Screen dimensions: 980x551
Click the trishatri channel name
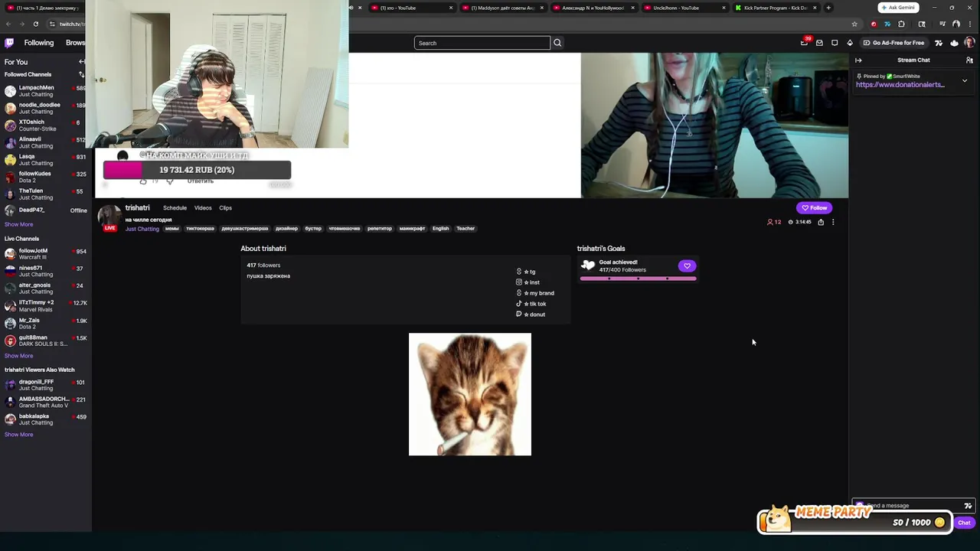[x=137, y=208]
